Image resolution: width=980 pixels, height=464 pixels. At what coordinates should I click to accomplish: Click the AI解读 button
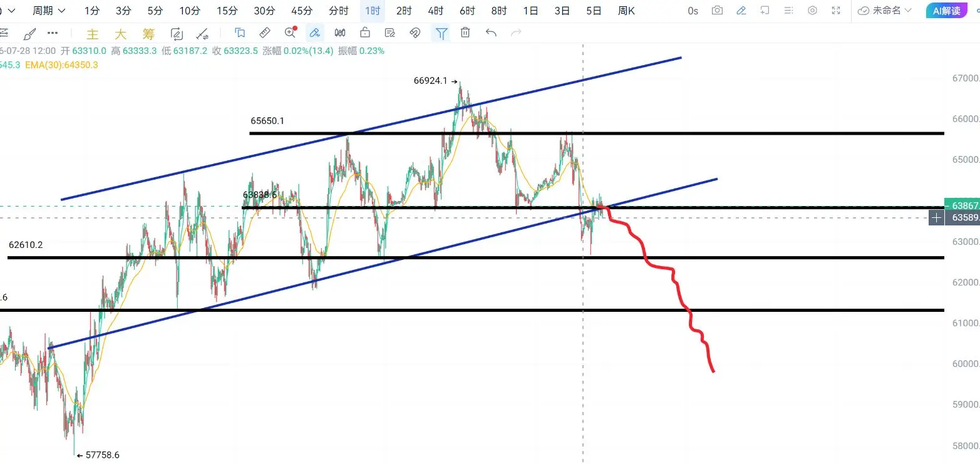pyautogui.click(x=946, y=11)
